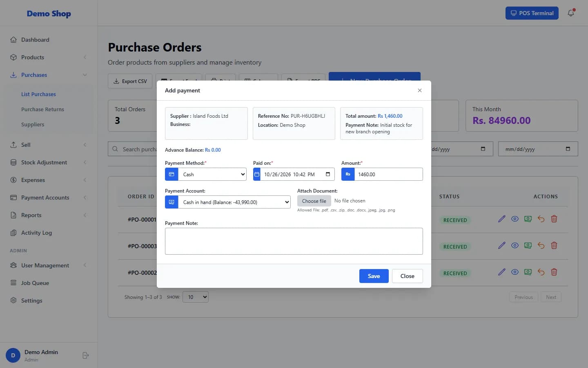Open Purchase Returns in sidebar

pyautogui.click(x=42, y=109)
